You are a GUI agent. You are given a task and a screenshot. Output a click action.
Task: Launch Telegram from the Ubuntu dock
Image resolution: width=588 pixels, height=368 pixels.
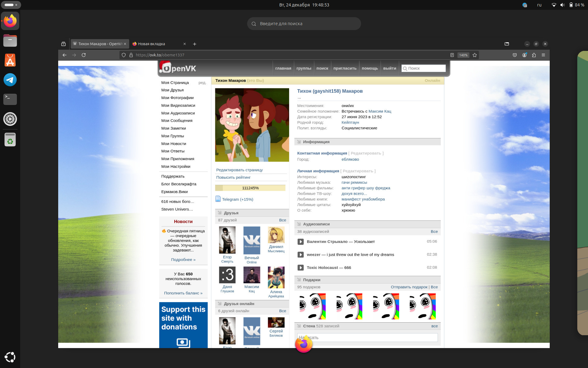(x=10, y=80)
